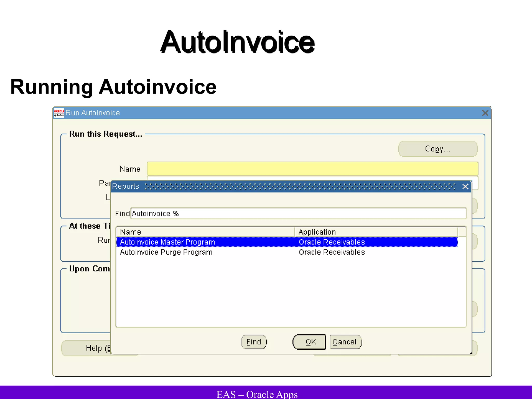Click the Cancel button in Reports dialog
The image size is (532, 399).
coord(345,342)
